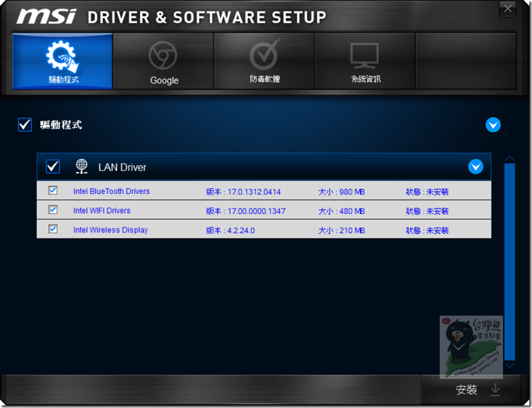Image resolution: width=532 pixels, height=408 pixels.
Task: Click the 安裝 install button
Action: click(x=471, y=389)
